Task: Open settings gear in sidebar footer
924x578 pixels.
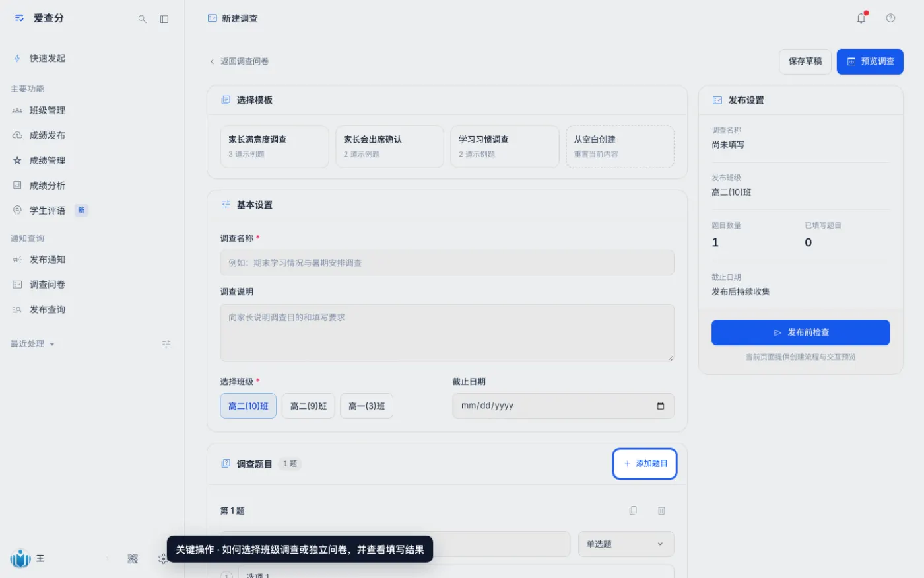Action: tap(162, 559)
